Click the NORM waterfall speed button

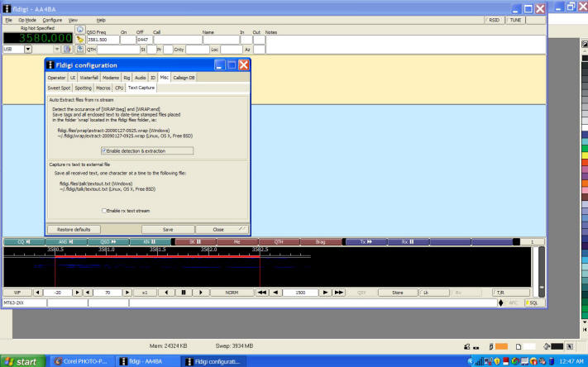[x=232, y=293]
